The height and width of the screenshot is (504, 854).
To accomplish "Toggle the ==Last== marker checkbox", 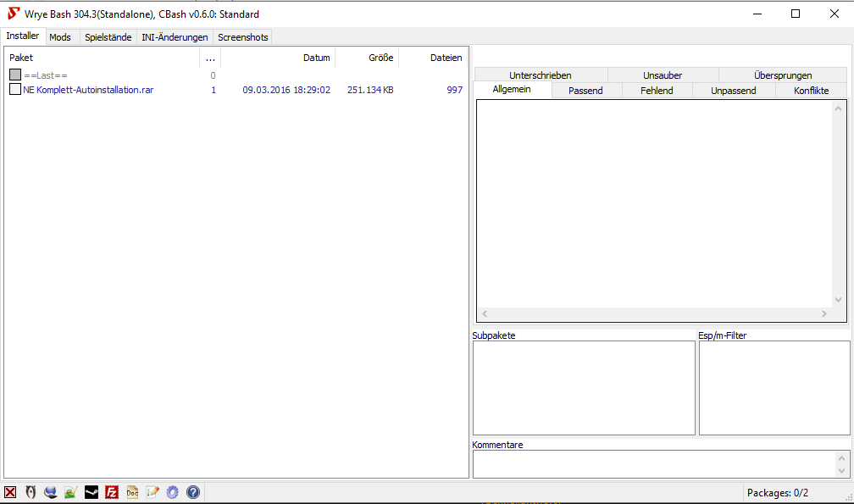I will pos(15,75).
